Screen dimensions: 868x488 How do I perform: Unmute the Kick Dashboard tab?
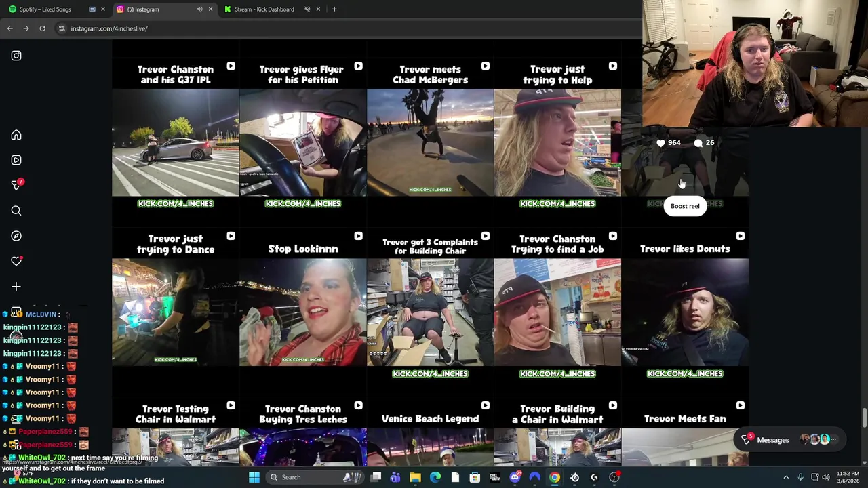point(307,9)
